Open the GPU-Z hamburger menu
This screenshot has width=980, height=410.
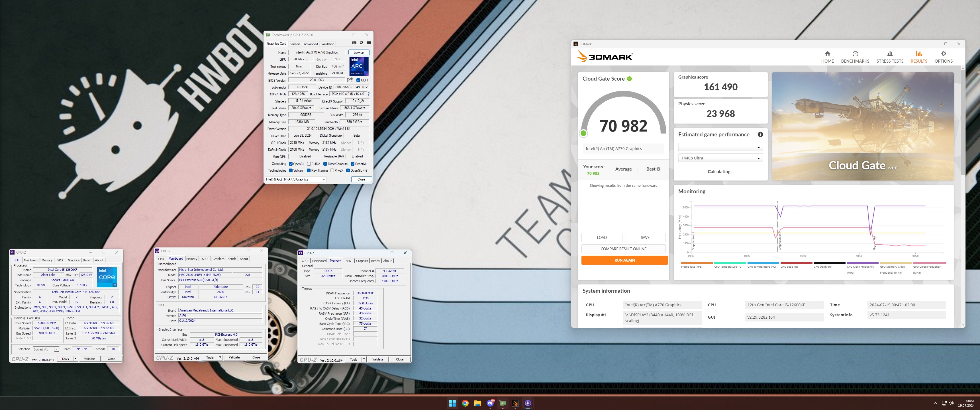pyautogui.click(x=368, y=43)
